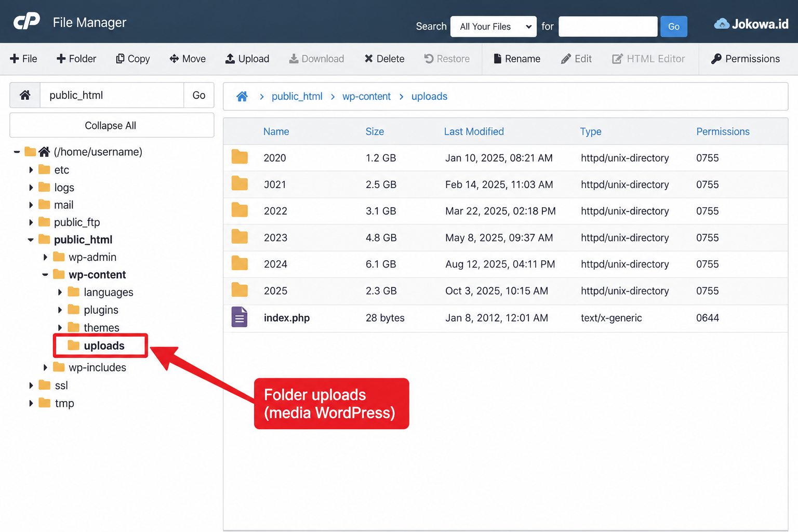This screenshot has height=532, width=798.
Task: Expand the languages folder in tree
Action: (x=60, y=292)
